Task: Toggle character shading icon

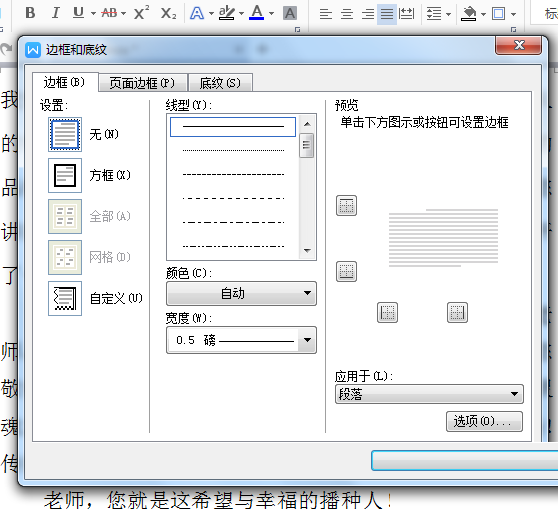Action: click(290, 14)
